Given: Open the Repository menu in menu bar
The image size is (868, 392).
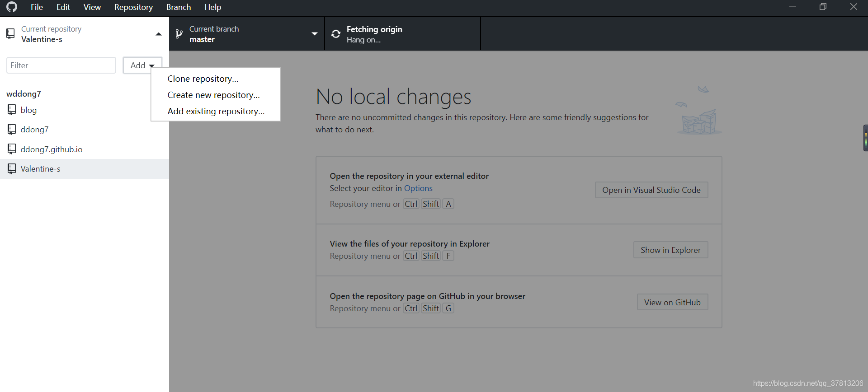Looking at the screenshot, I should [133, 7].
